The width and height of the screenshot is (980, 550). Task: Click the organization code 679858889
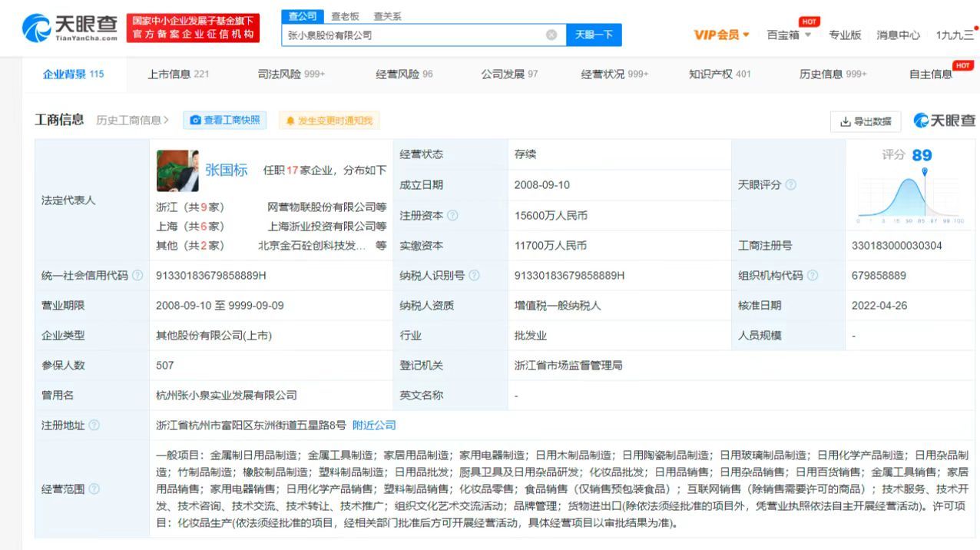(879, 275)
